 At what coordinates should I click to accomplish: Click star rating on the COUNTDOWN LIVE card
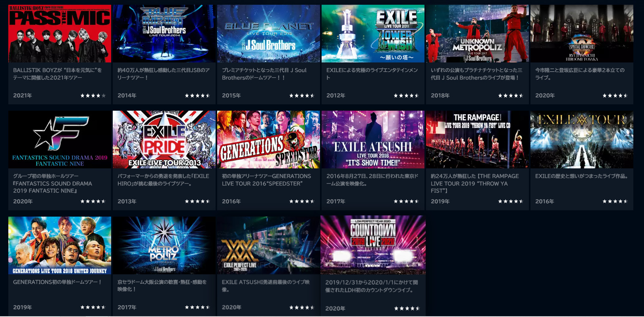[407, 309]
